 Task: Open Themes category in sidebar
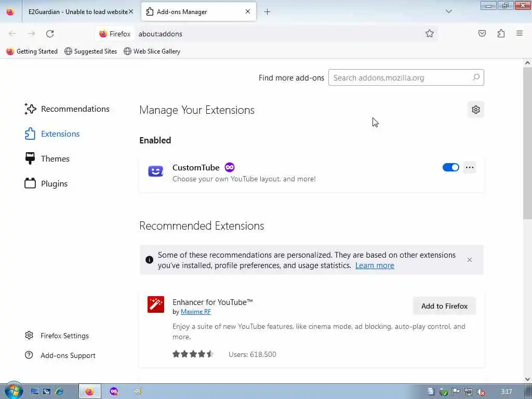pyautogui.click(x=47, y=159)
